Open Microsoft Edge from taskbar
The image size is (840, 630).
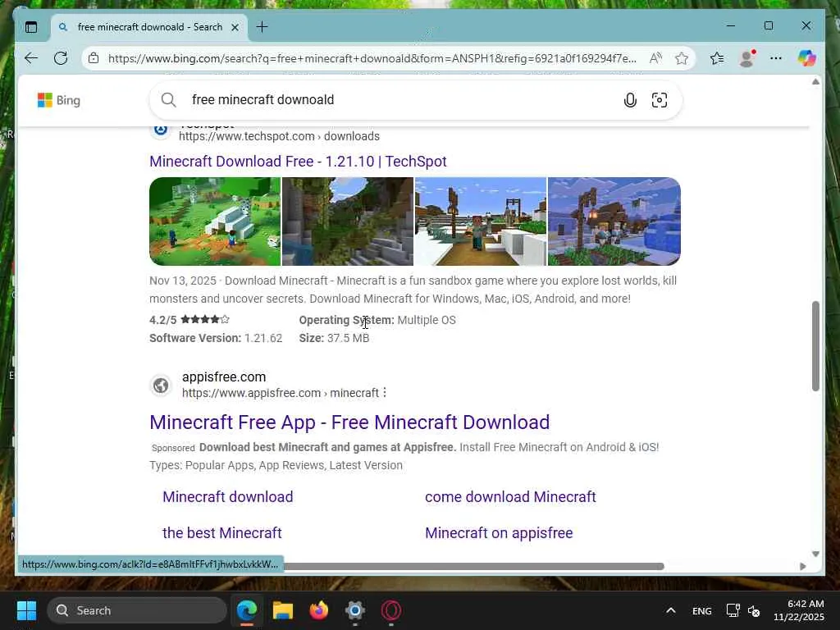click(x=247, y=610)
